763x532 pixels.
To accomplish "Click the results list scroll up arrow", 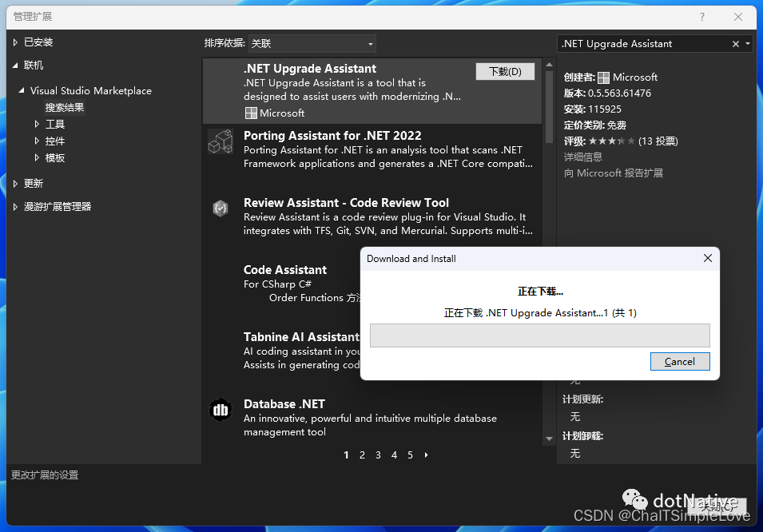I will click(549, 65).
